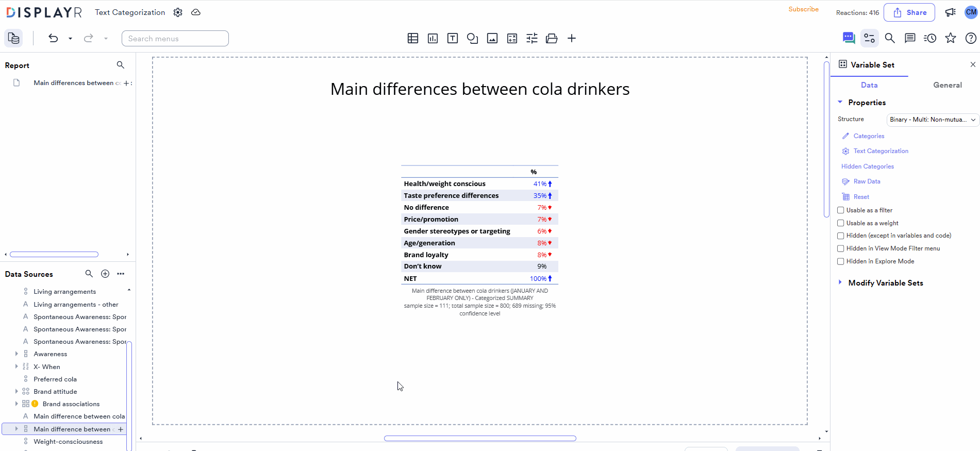980x451 pixels.
Task: Open the help question mark icon
Action: pos(971,38)
